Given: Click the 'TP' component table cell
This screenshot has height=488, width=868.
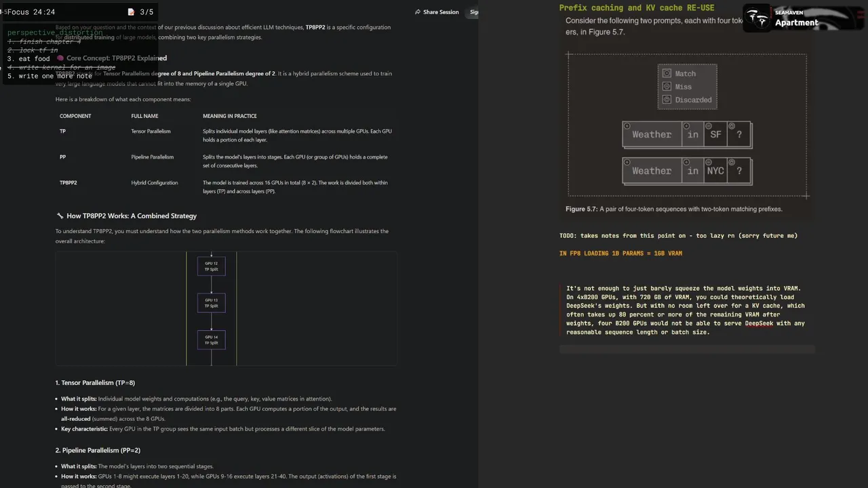Looking at the screenshot, I should point(63,131).
